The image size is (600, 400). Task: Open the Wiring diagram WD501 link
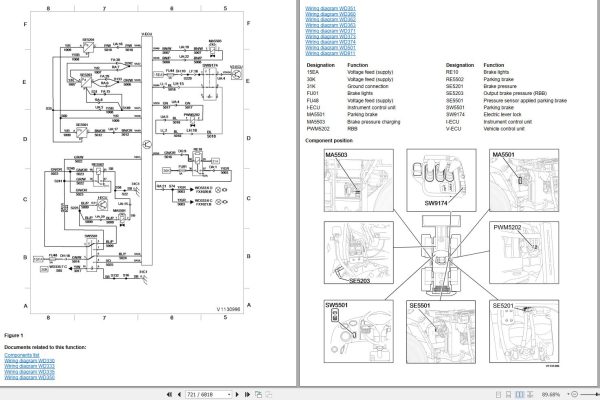click(x=330, y=48)
